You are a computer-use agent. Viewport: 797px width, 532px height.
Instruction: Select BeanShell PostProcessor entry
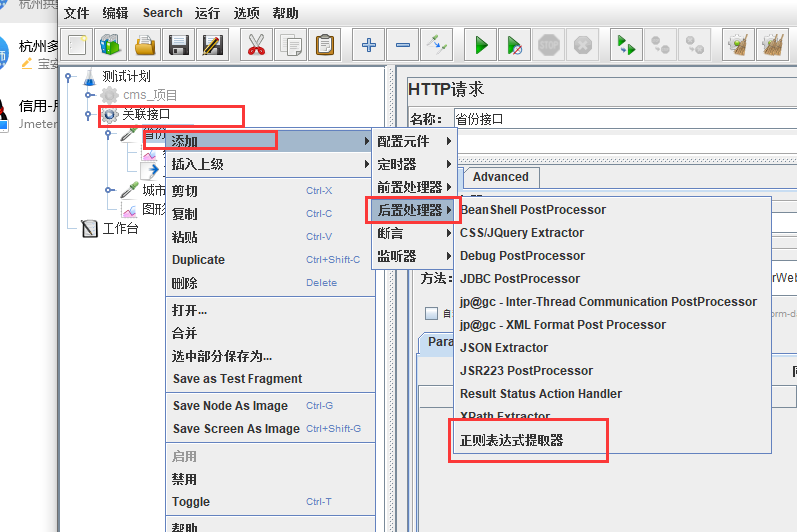point(612,209)
